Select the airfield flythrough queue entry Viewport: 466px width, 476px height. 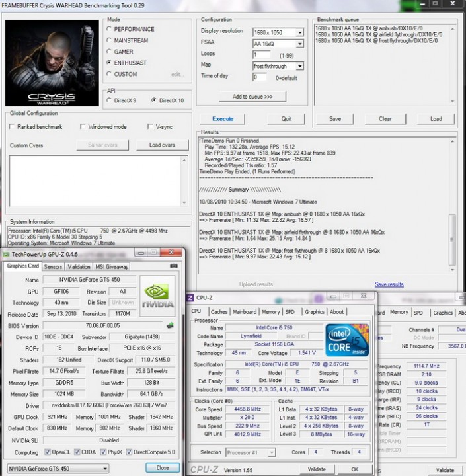(379, 34)
